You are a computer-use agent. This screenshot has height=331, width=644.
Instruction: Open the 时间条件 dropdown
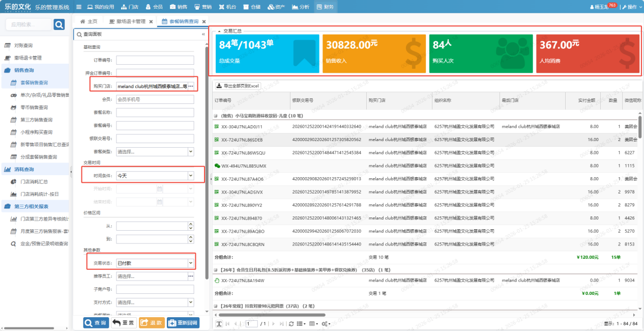191,176
